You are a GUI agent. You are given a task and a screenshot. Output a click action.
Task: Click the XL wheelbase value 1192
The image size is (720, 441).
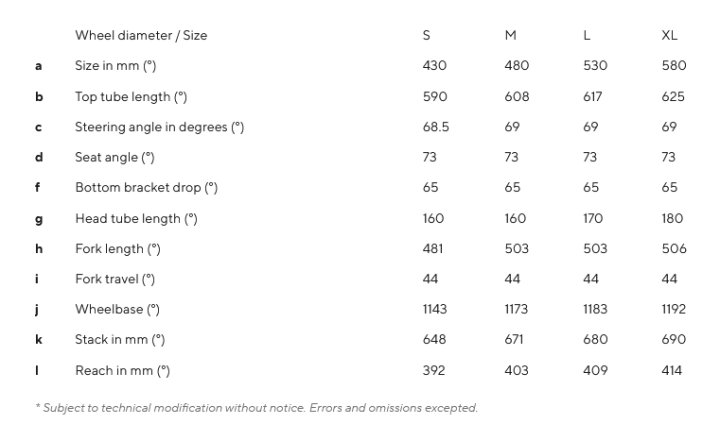[674, 309]
